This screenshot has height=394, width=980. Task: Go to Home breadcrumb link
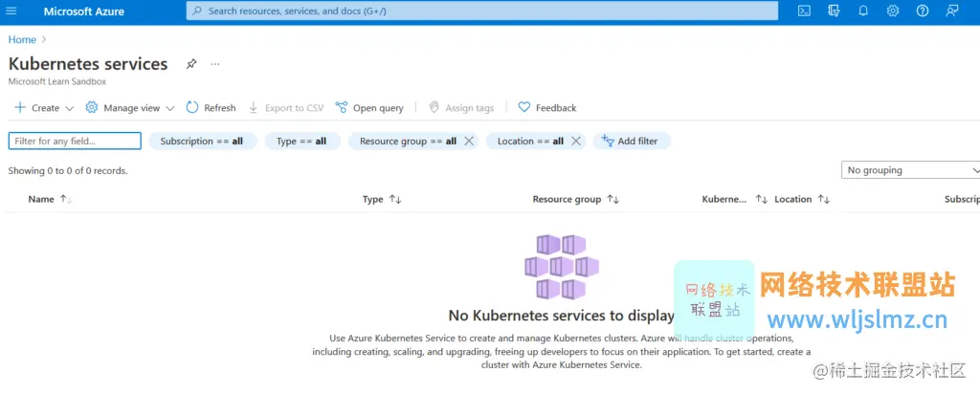pos(22,39)
